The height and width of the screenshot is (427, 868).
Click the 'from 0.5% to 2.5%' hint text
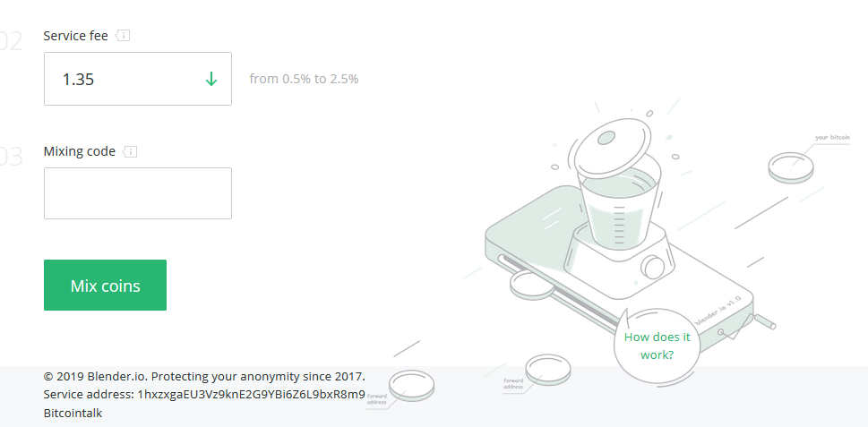pos(304,79)
